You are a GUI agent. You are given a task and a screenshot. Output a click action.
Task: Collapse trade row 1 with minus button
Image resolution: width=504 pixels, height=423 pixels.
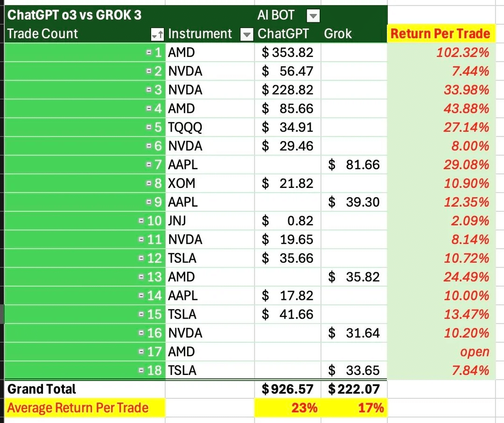pos(149,53)
